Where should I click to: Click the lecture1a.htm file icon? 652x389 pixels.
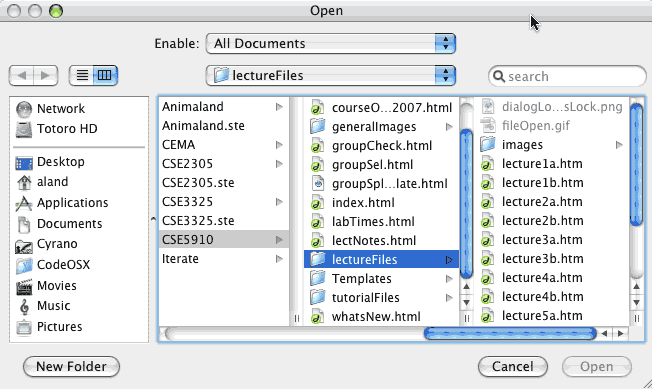(488, 164)
